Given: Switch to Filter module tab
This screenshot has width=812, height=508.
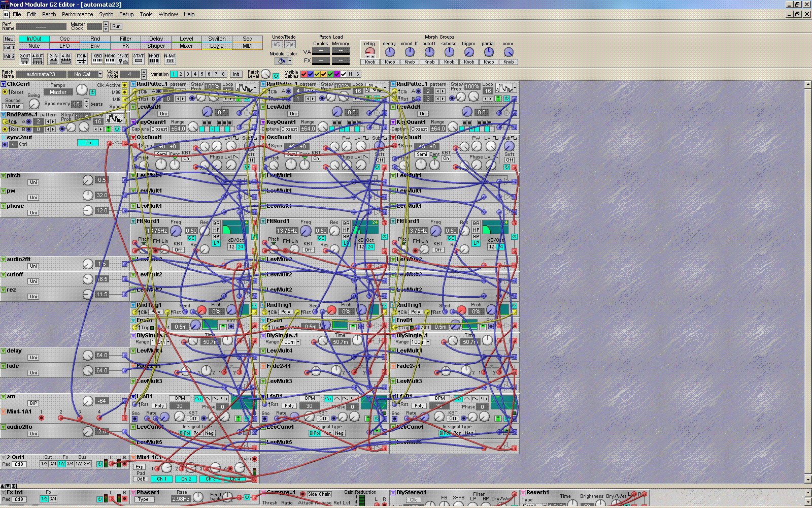Looking at the screenshot, I should pyautogui.click(x=125, y=39).
